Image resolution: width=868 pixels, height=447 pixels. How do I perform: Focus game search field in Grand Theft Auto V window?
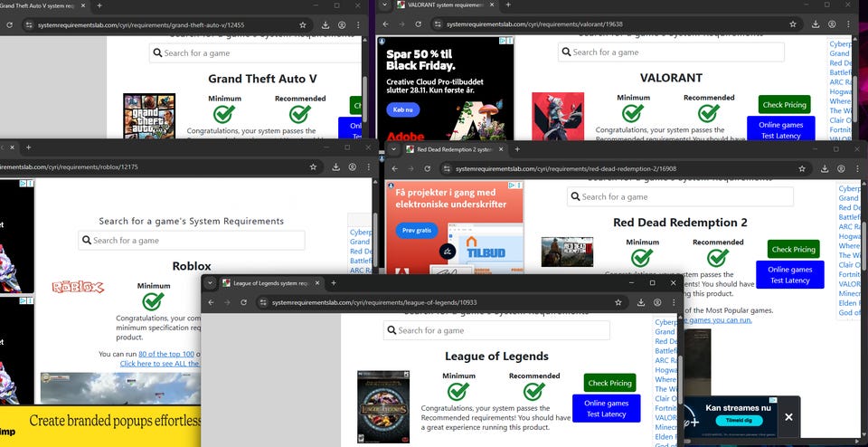click(255, 53)
